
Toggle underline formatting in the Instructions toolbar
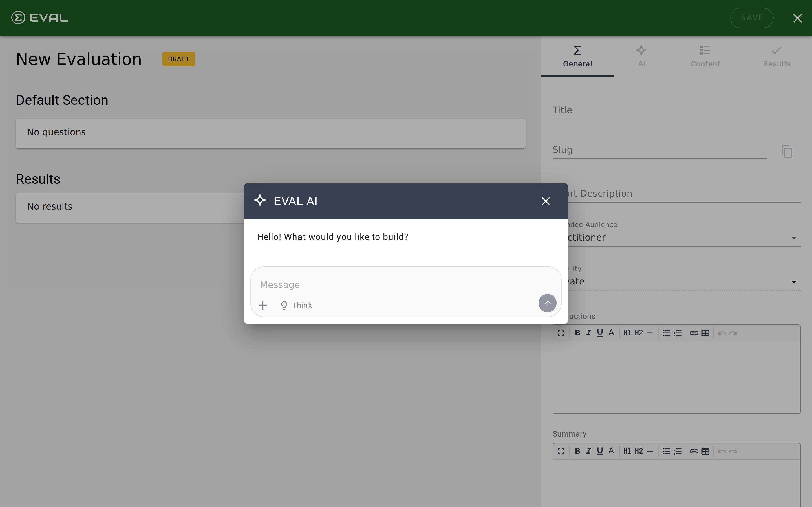[600, 333]
